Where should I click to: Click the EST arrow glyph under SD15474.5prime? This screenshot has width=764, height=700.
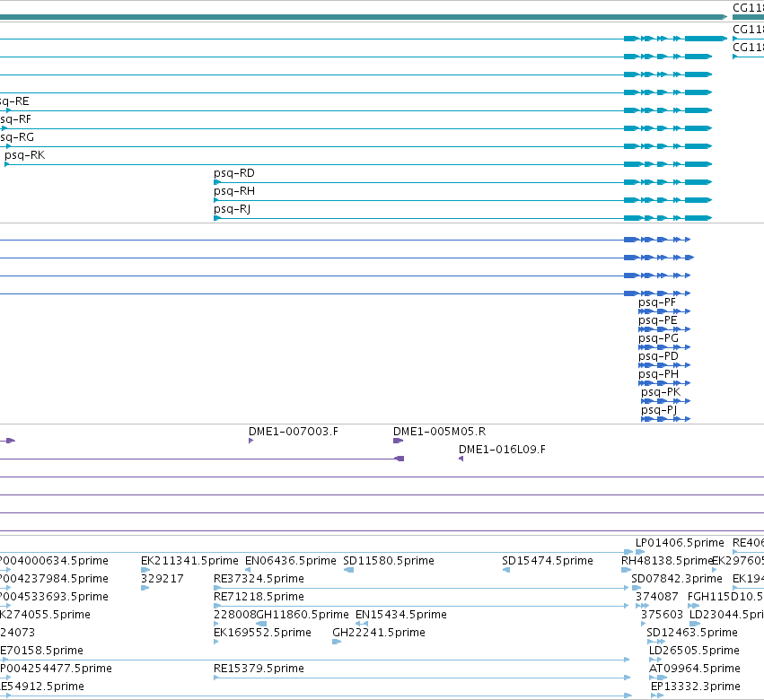tap(506, 570)
